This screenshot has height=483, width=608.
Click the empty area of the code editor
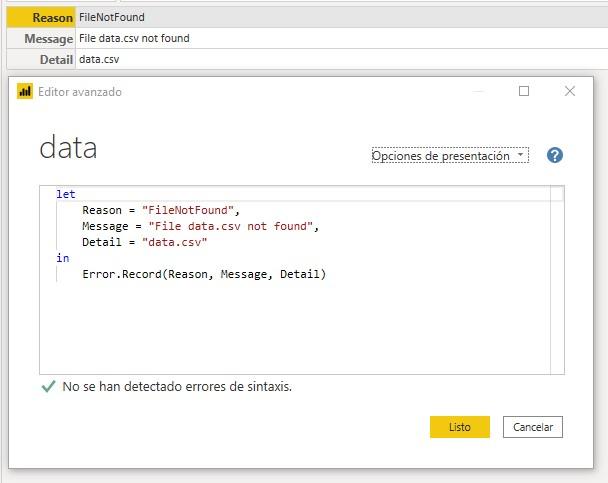(x=295, y=326)
